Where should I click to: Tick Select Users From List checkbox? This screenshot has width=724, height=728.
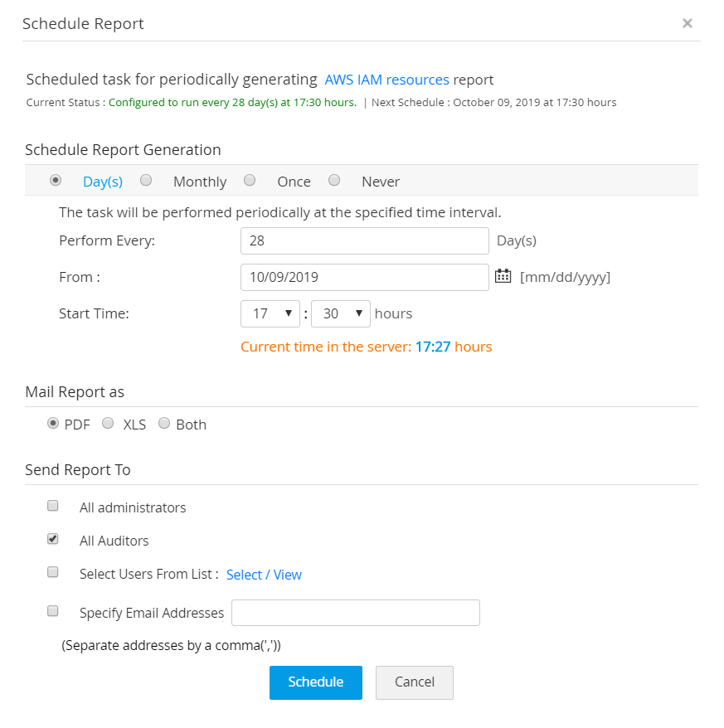tap(53, 572)
